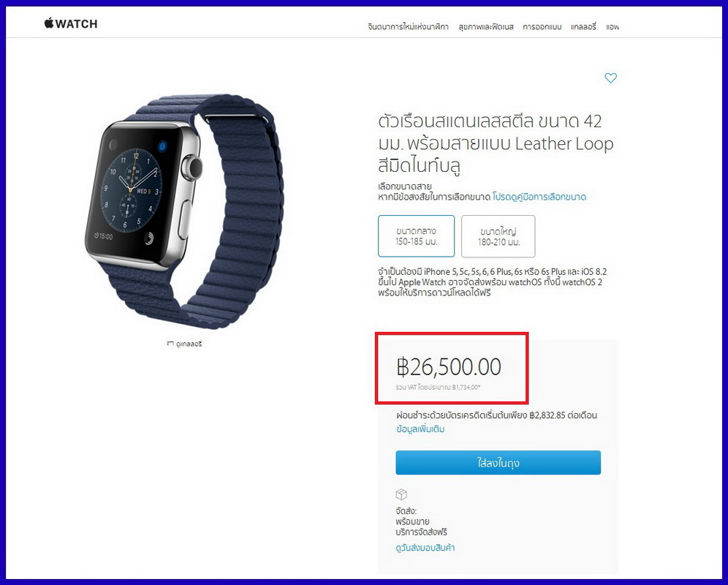Select ขนาดใหญ่ 180-210 มม. band size
The image size is (728, 585).
coord(498,236)
